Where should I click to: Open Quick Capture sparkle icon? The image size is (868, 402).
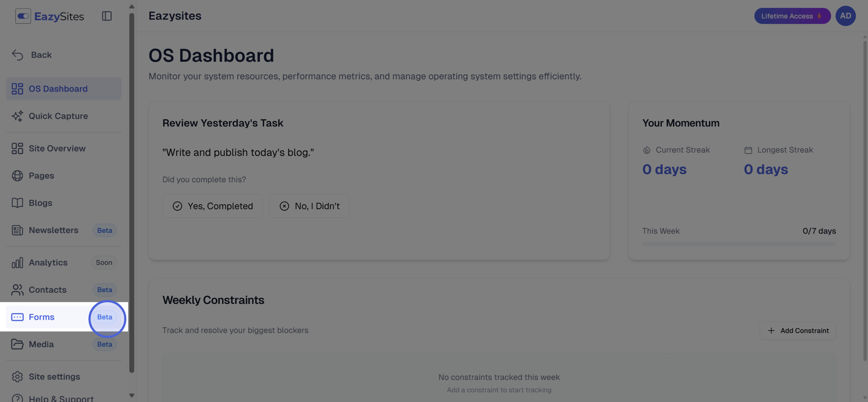17,116
